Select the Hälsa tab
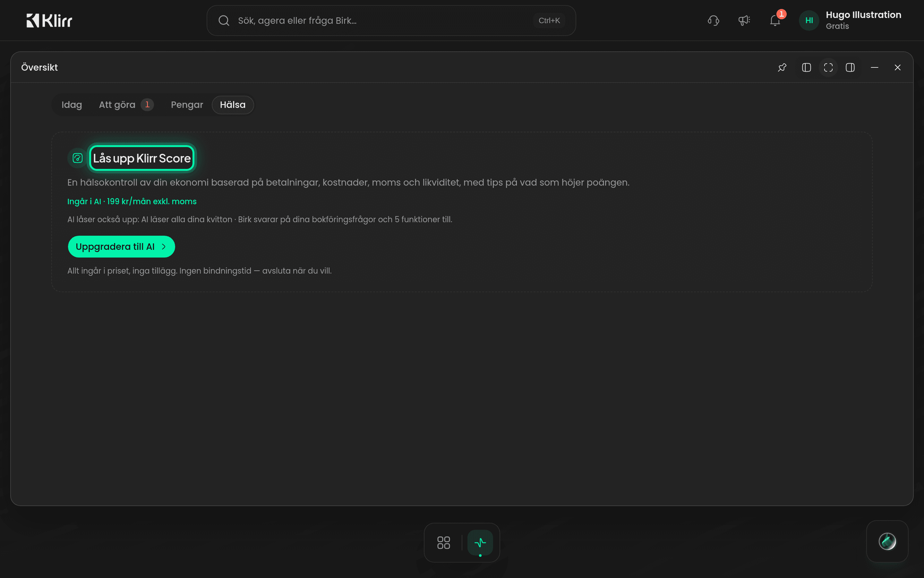Screen dimensions: 924x578 [233, 105]
